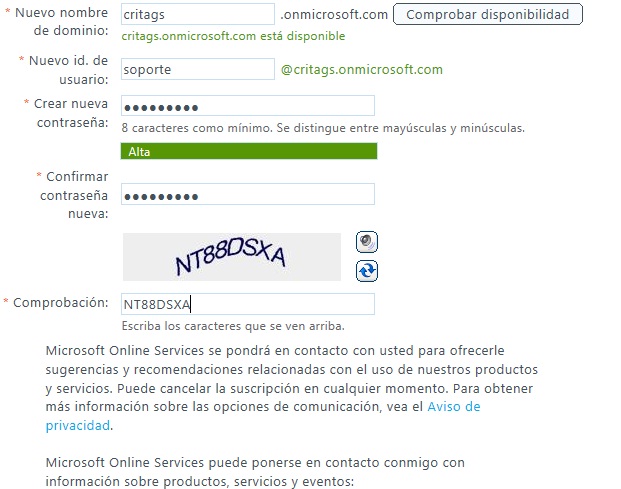Click the grey .onmicrosoft.com text beside domain field
The image size is (621, 489).
click(334, 15)
